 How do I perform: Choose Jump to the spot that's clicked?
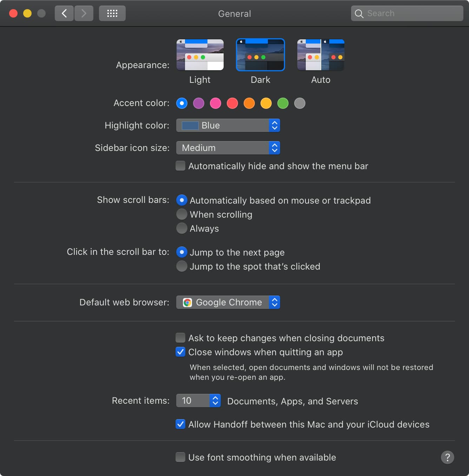point(182,266)
